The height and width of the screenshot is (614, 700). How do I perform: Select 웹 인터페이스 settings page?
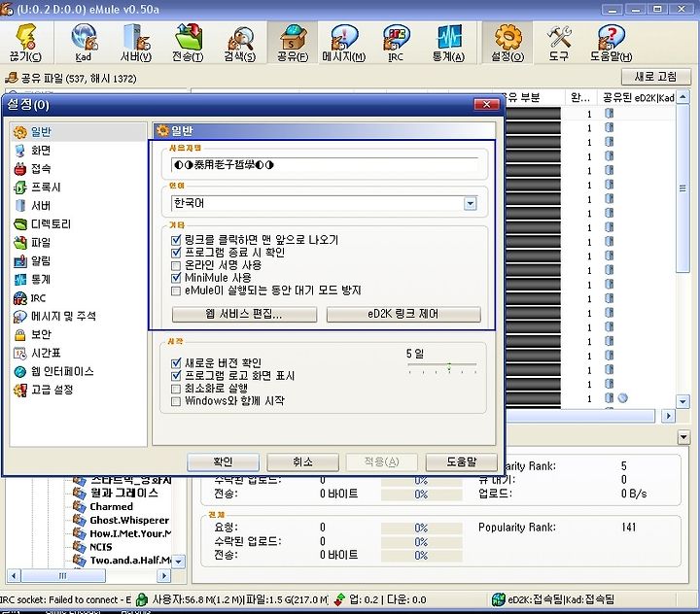54,372
